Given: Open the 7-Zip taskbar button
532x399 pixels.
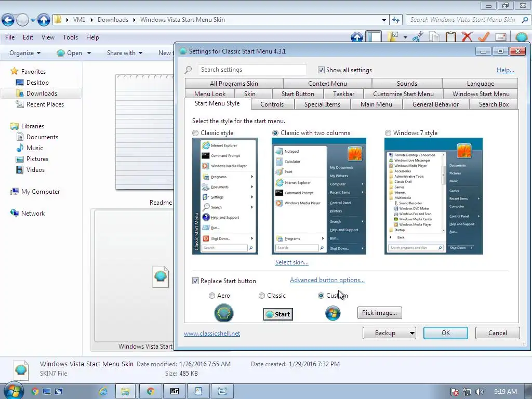Looking at the screenshot, I should point(175,392).
